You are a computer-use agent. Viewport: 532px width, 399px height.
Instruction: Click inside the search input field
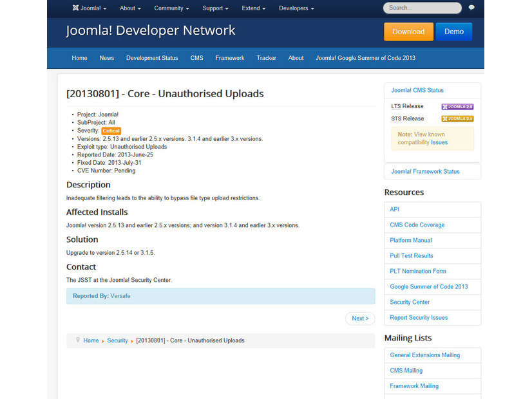[422, 8]
